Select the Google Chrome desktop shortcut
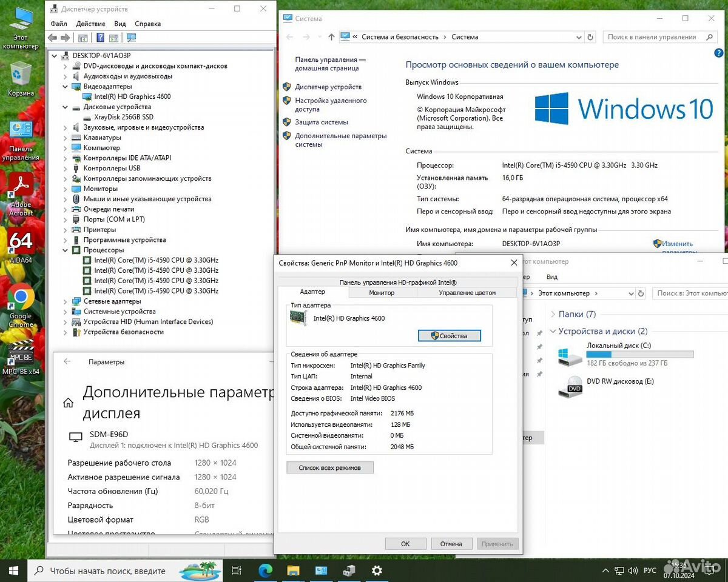Image resolution: width=728 pixels, height=582 pixels. (21, 306)
